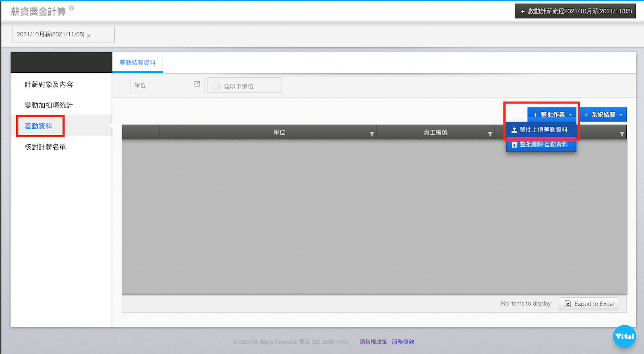Expand 整批作業 dropdown button
644x354 pixels.
tap(552, 115)
